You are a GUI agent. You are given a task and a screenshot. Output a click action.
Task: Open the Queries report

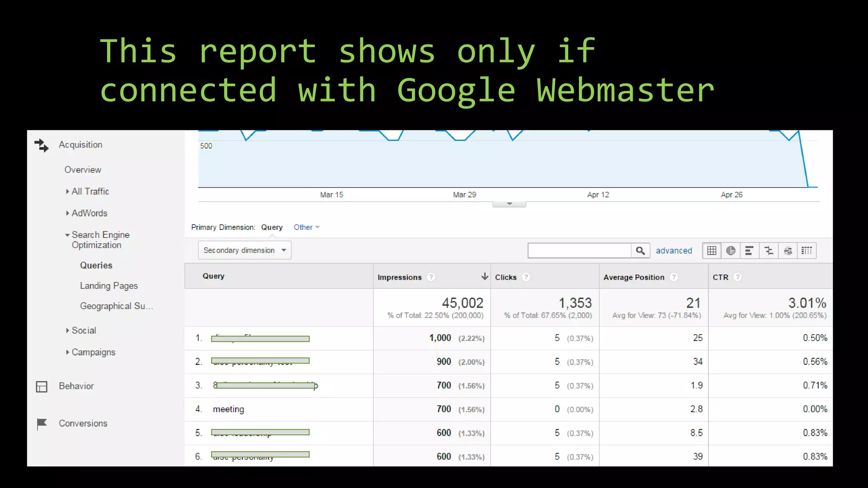pos(96,266)
